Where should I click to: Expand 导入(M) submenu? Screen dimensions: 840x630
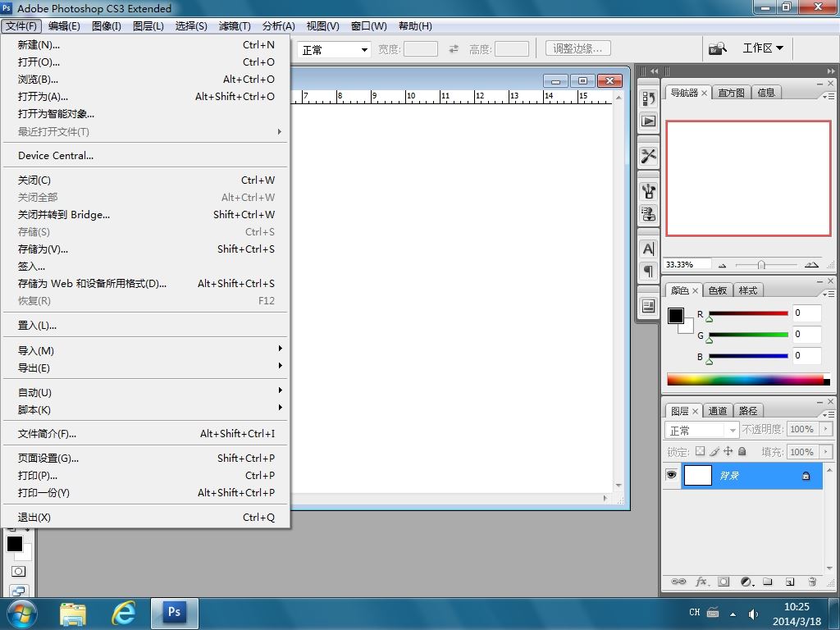(x=145, y=350)
